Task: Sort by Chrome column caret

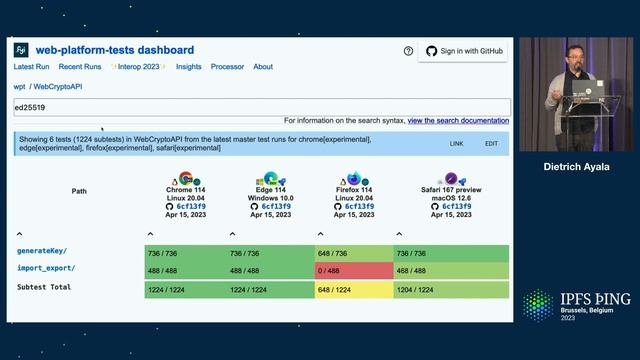Action: point(150,234)
